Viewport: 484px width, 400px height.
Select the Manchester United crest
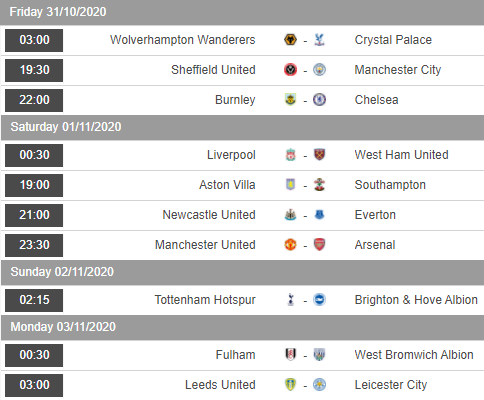click(x=290, y=245)
